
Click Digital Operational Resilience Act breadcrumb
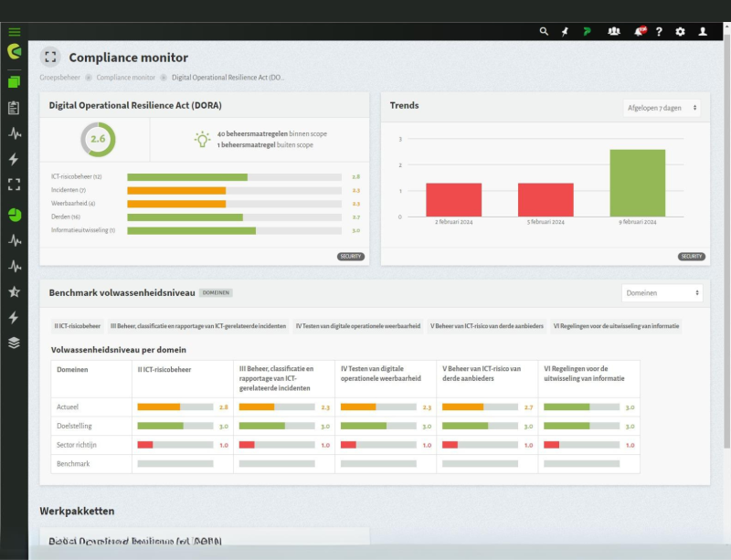point(228,78)
